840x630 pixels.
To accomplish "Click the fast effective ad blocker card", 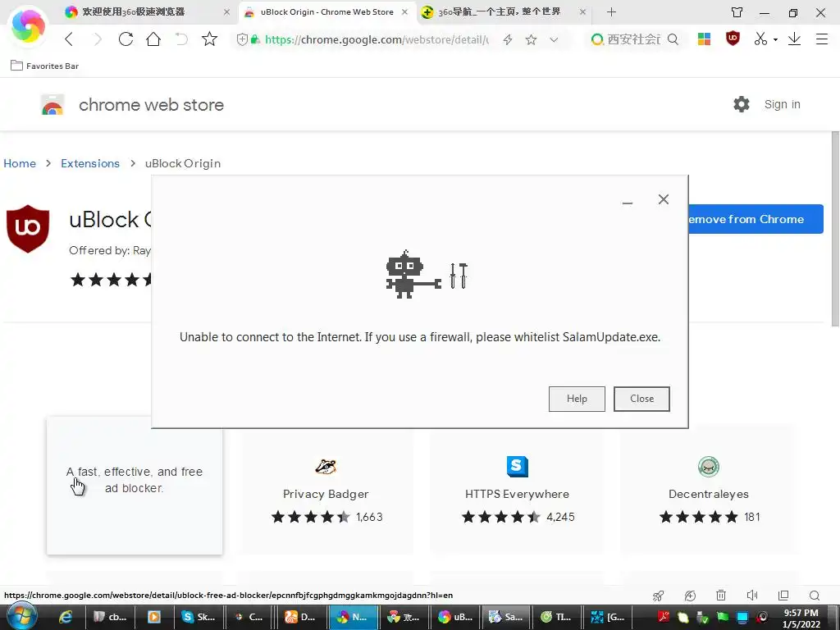I will 135,485.
